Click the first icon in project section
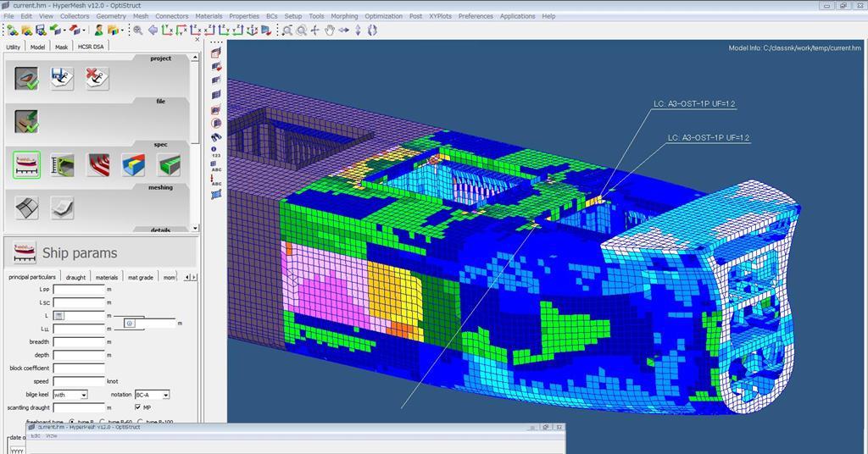The width and height of the screenshot is (868, 454). click(26, 78)
